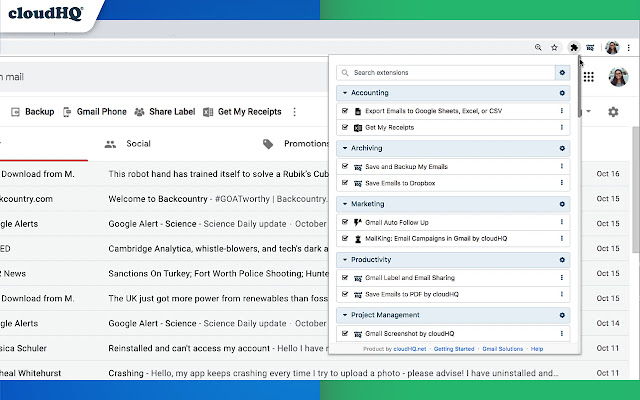Click Share Label in toolbar
Screen dimensions: 640x400
(165, 112)
